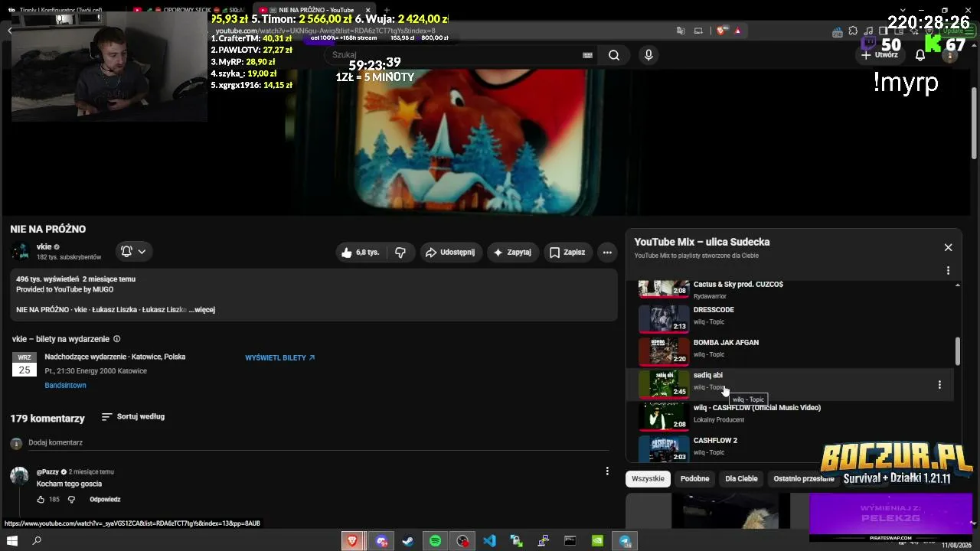Click the Windows Start button

click(x=11, y=541)
